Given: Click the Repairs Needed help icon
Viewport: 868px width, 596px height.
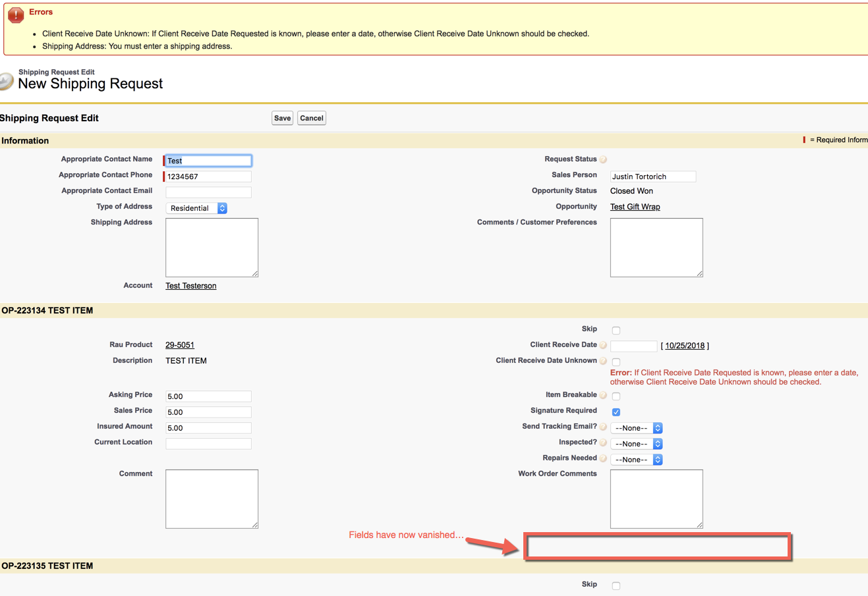Looking at the screenshot, I should tap(603, 458).
